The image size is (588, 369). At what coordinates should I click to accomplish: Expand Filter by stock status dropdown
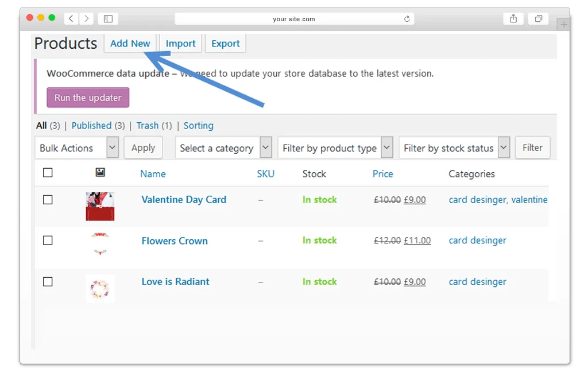pos(454,147)
